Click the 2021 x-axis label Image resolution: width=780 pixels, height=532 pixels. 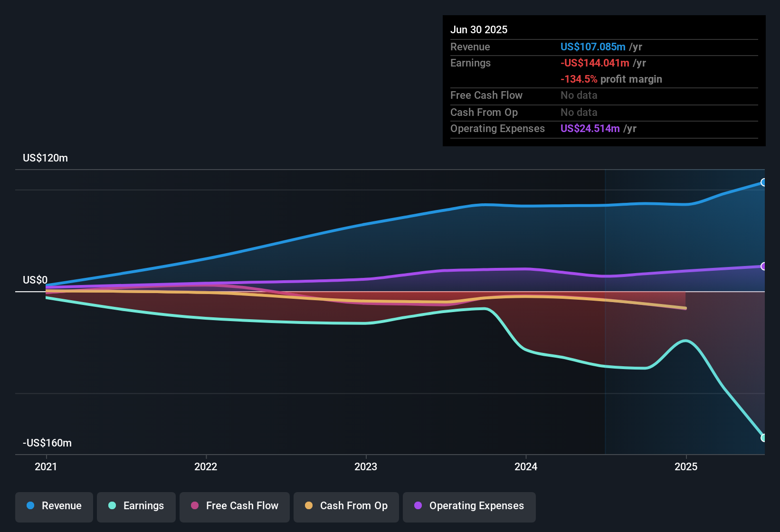(46, 467)
